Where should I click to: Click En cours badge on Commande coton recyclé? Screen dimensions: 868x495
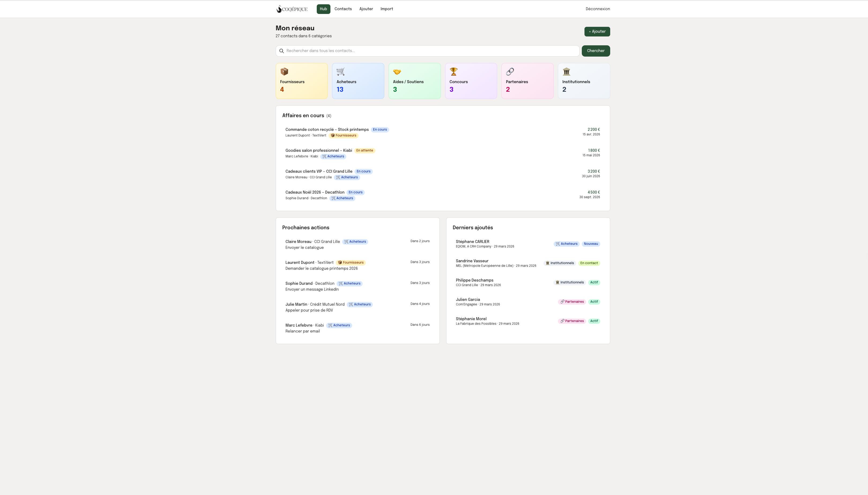coord(380,130)
